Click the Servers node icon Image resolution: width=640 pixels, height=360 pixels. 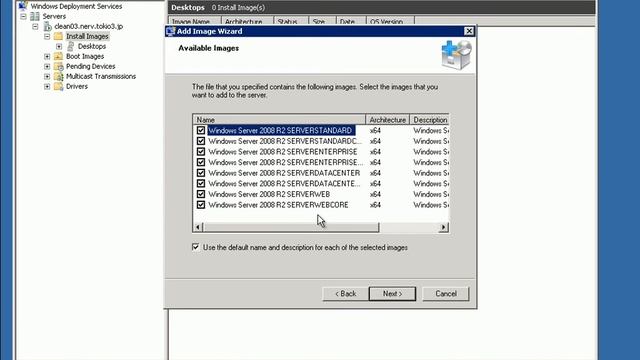35,16
